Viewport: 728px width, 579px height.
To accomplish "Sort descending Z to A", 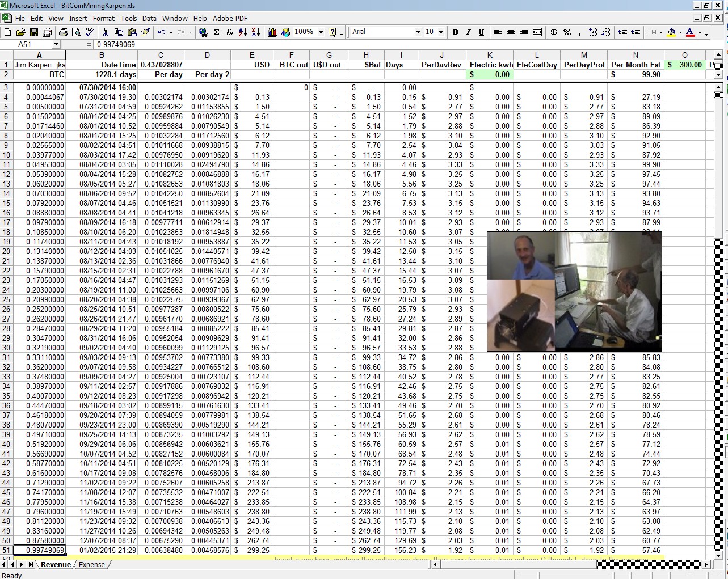I will coord(256,32).
